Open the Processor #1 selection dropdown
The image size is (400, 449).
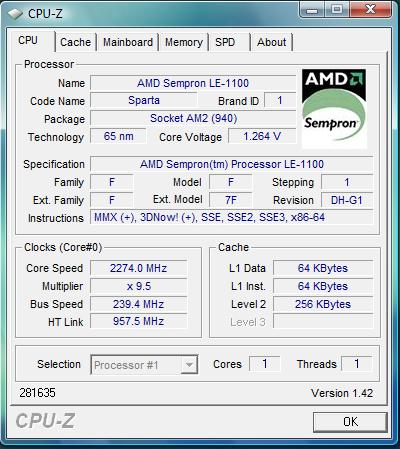(x=144, y=365)
